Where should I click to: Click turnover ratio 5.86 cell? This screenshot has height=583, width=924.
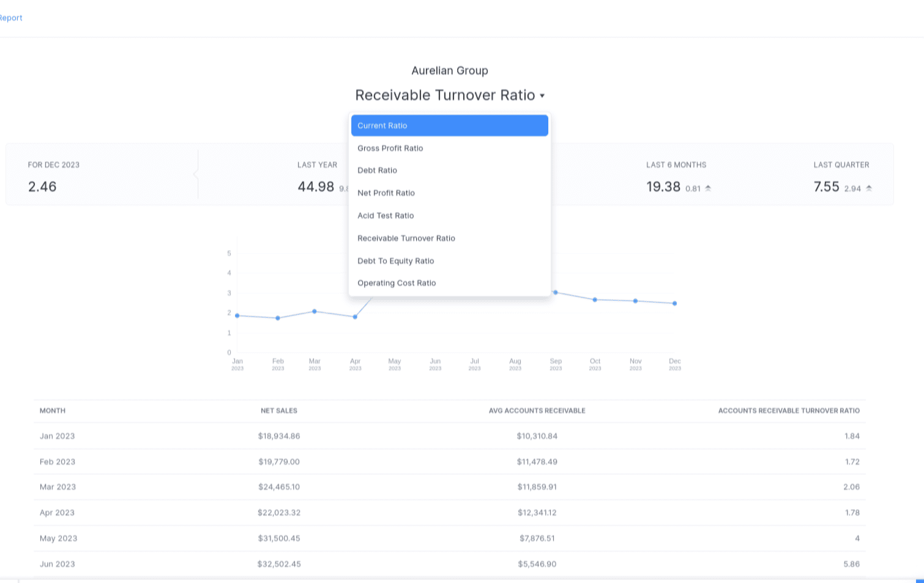tap(851, 564)
